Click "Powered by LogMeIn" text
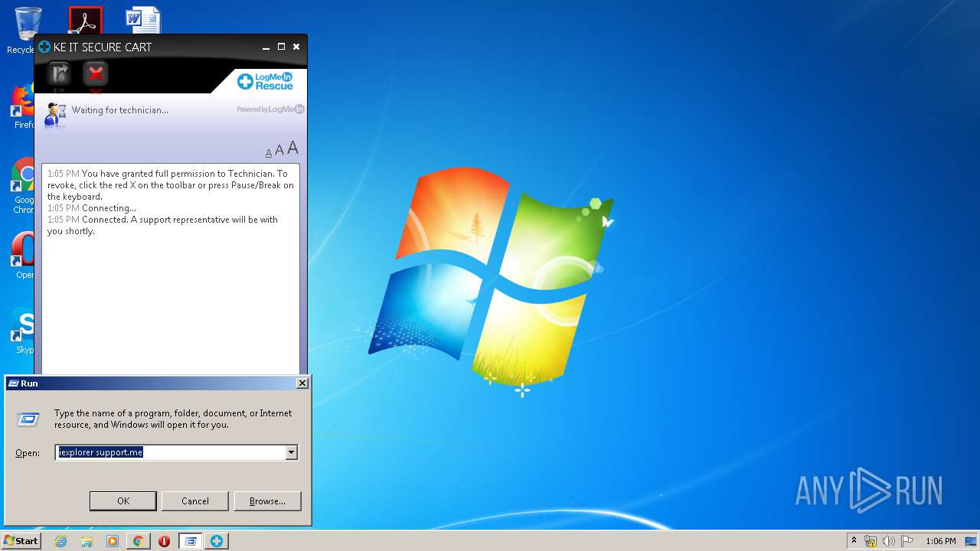980x551 pixels. [270, 109]
